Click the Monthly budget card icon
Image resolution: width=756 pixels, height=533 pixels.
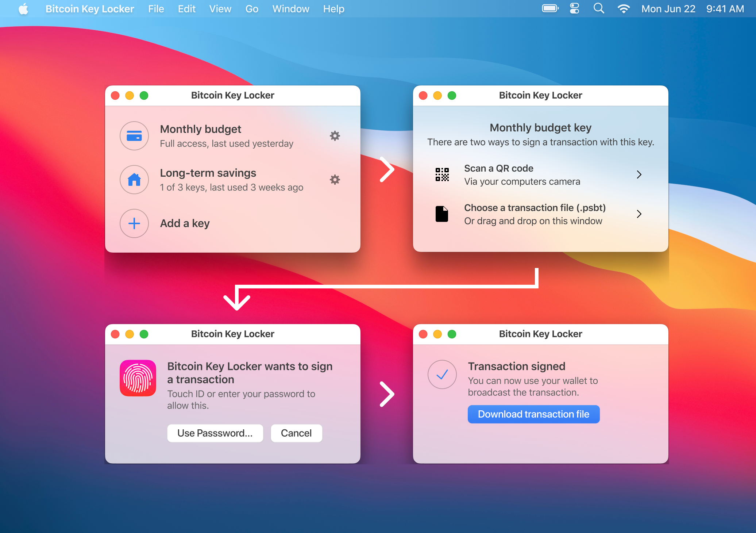point(134,136)
